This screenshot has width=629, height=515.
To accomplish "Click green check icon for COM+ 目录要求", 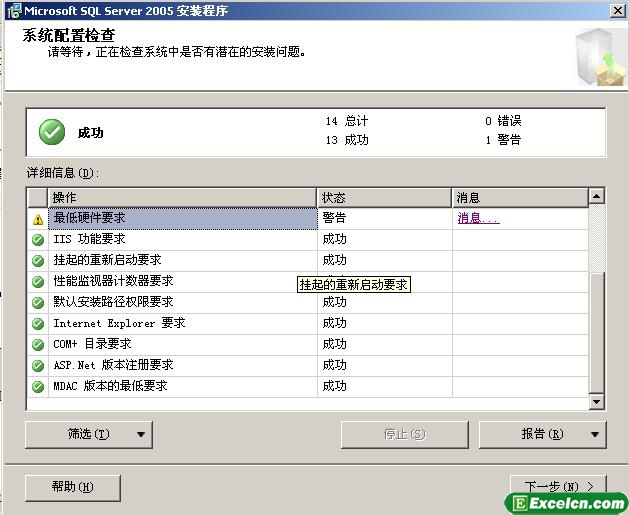I will coord(38,345).
